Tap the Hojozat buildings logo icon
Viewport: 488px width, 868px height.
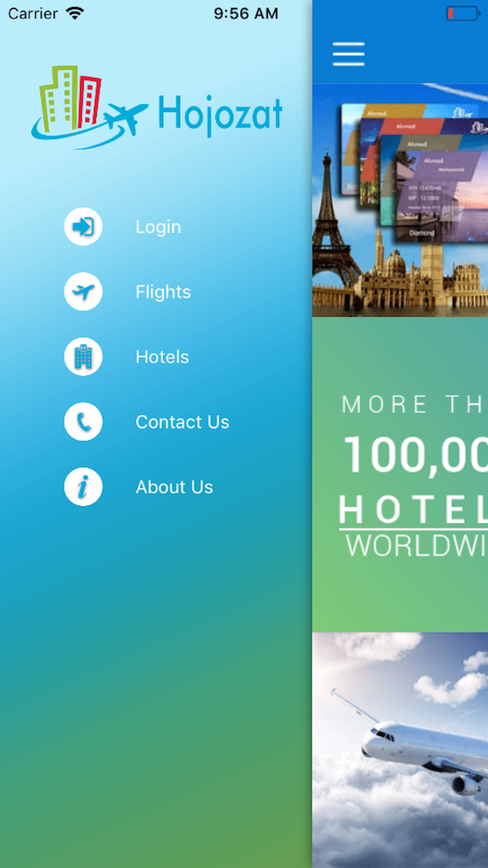(x=89, y=107)
